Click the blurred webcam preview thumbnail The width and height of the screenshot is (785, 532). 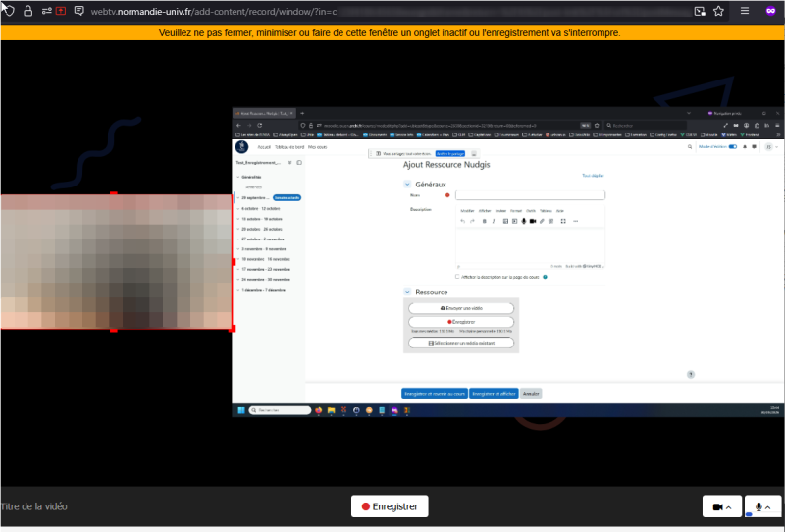tap(116, 261)
